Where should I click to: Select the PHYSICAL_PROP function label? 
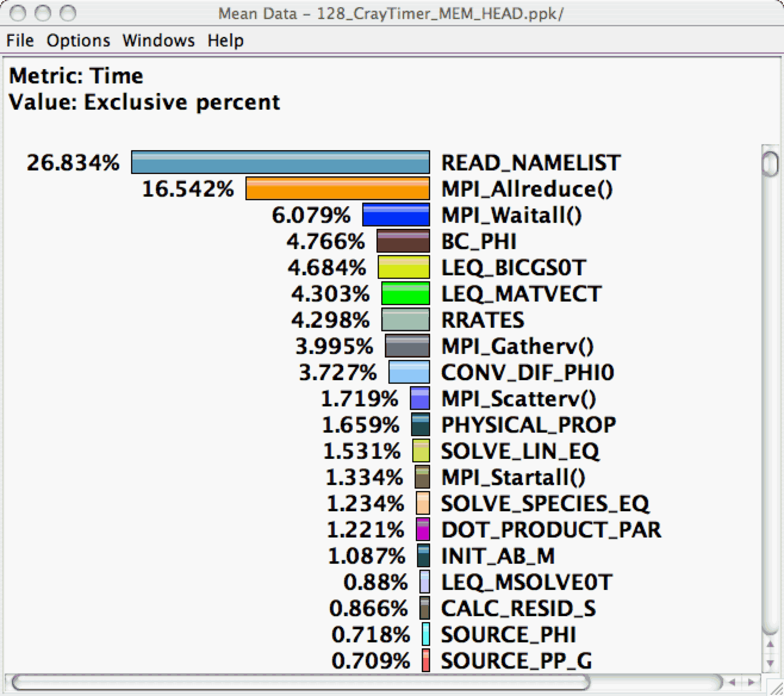(528, 425)
